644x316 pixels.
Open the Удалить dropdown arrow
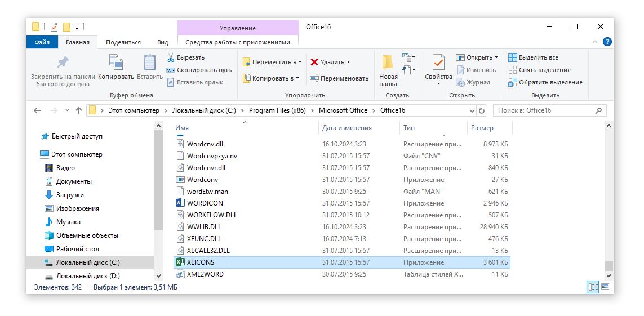348,62
